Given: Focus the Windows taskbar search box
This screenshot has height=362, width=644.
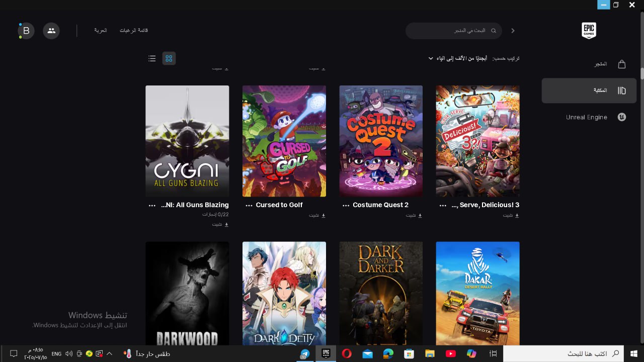Looking at the screenshot, I should (563, 353).
